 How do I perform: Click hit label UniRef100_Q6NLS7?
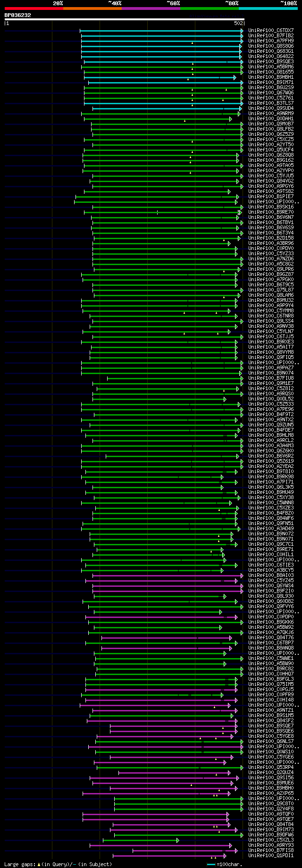[271, 741]
